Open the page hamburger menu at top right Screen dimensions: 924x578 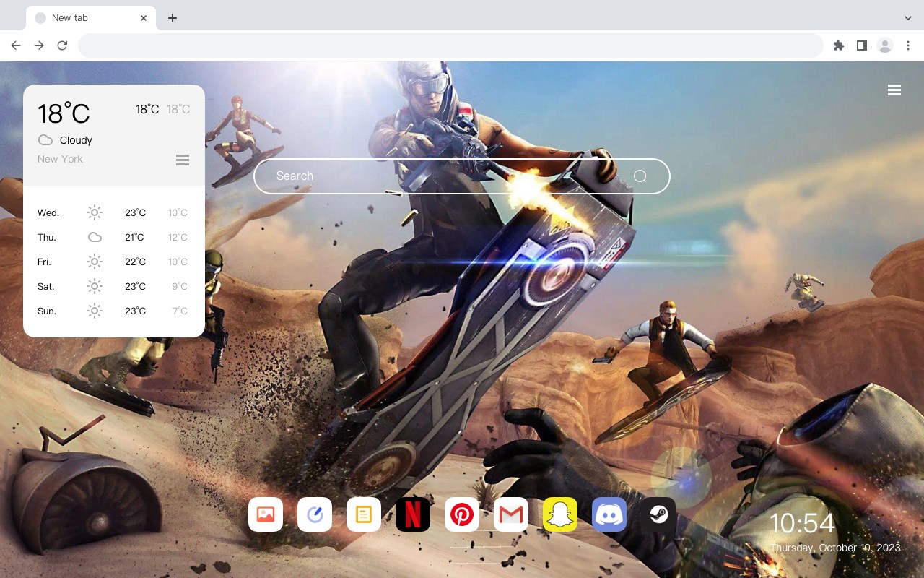coord(894,90)
